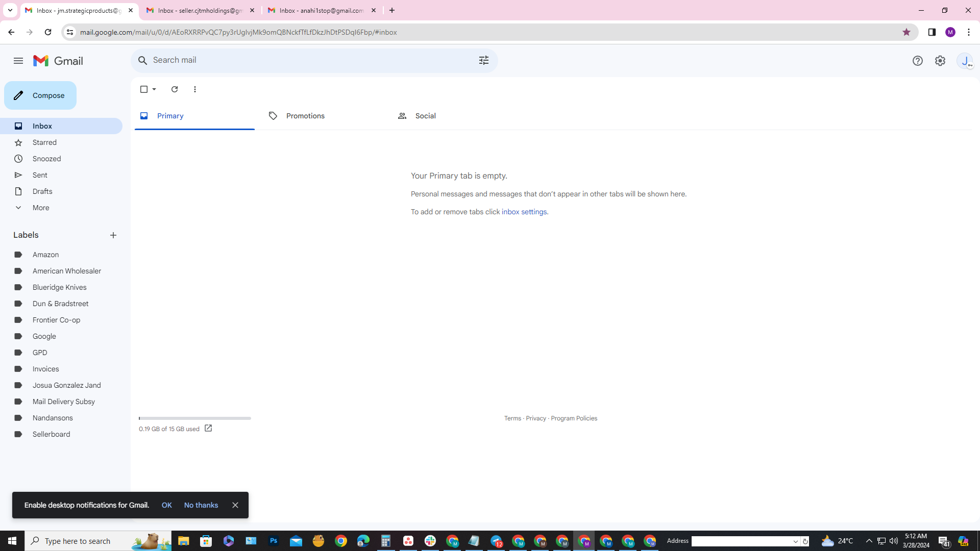This screenshot has height=551, width=980.
Task: Click the Windows taskbar search box
Action: tap(98, 541)
